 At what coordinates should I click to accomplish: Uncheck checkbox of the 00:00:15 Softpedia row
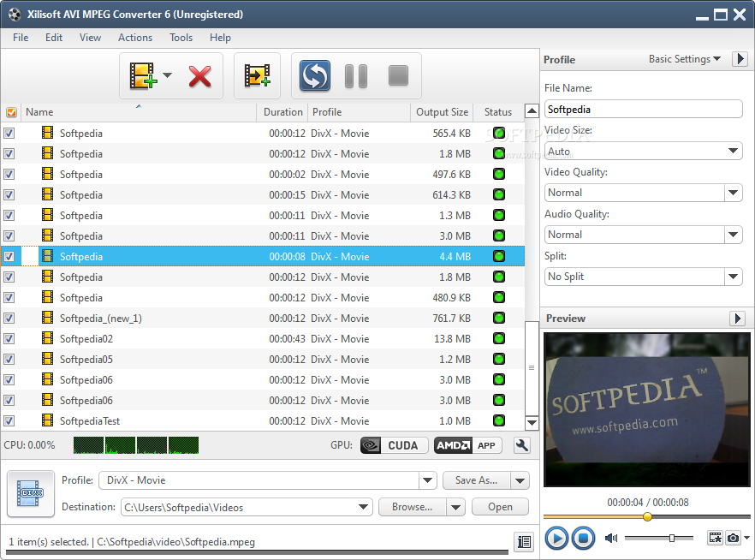click(x=9, y=195)
